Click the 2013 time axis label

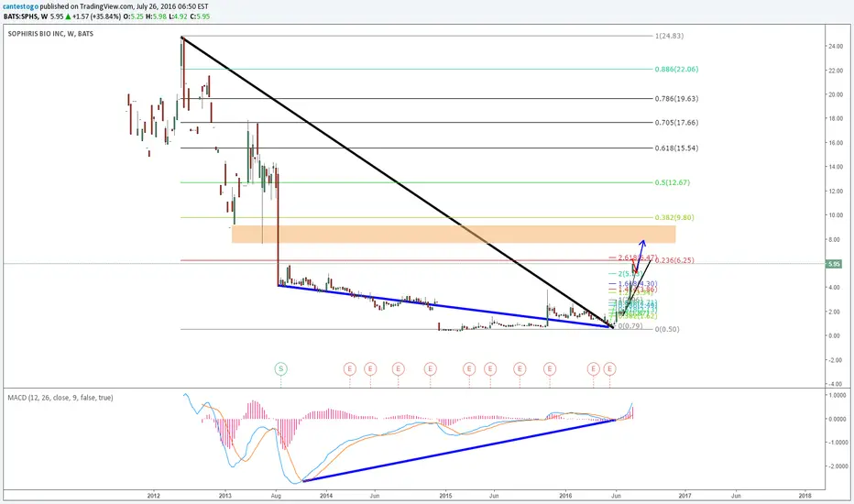(224, 495)
